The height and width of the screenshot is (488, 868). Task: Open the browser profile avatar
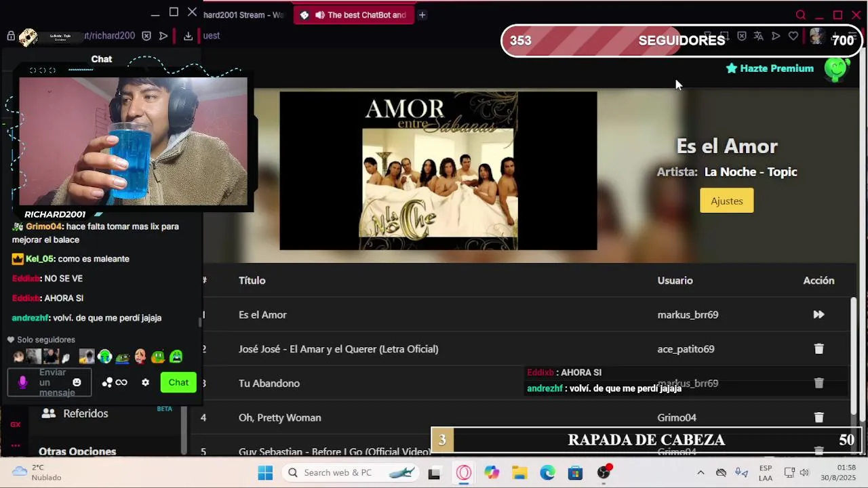(x=817, y=36)
